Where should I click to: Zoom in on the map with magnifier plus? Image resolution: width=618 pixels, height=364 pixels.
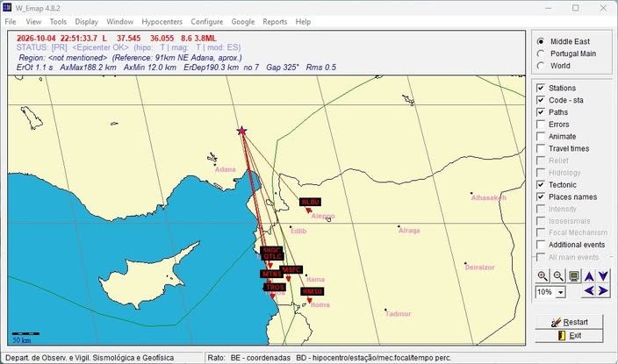[x=543, y=276]
